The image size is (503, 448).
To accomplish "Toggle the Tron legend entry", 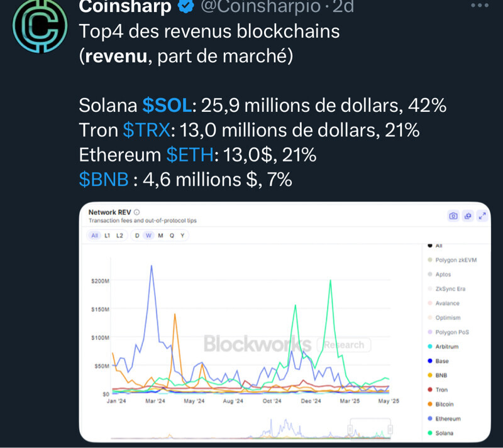I will tap(441, 390).
